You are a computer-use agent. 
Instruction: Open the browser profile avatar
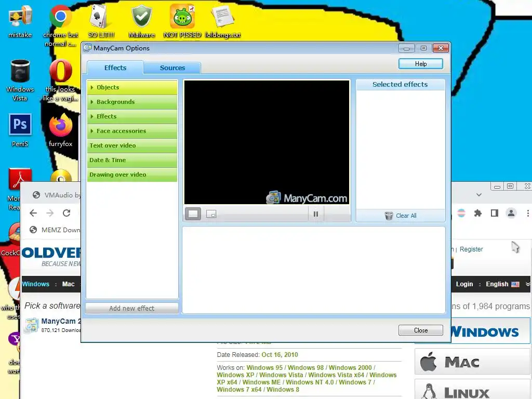[511, 213]
